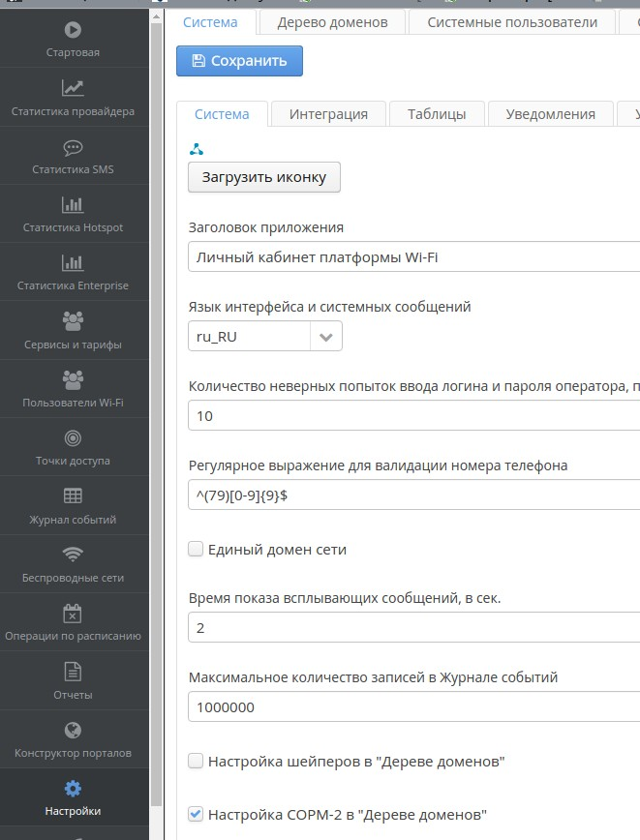This screenshot has height=840, width=640.
Task: Open Конструктор порталов globe icon
Action: 74,730
